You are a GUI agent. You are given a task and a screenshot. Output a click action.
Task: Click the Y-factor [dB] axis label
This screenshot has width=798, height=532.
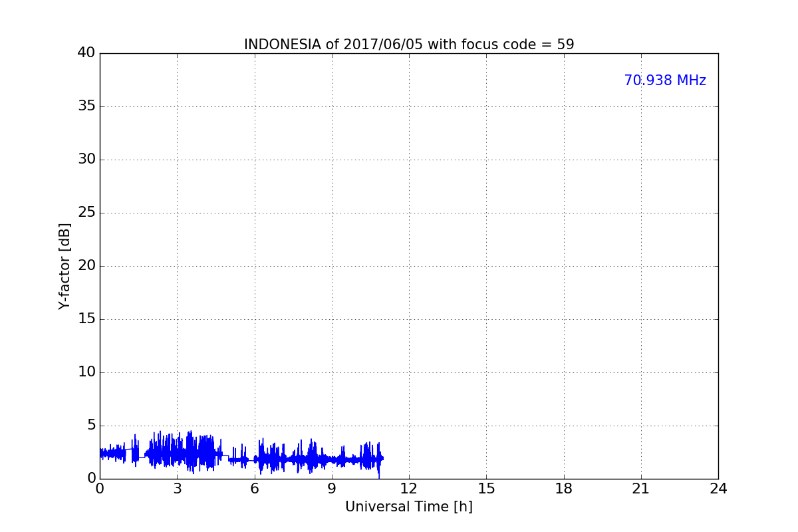(x=65, y=266)
